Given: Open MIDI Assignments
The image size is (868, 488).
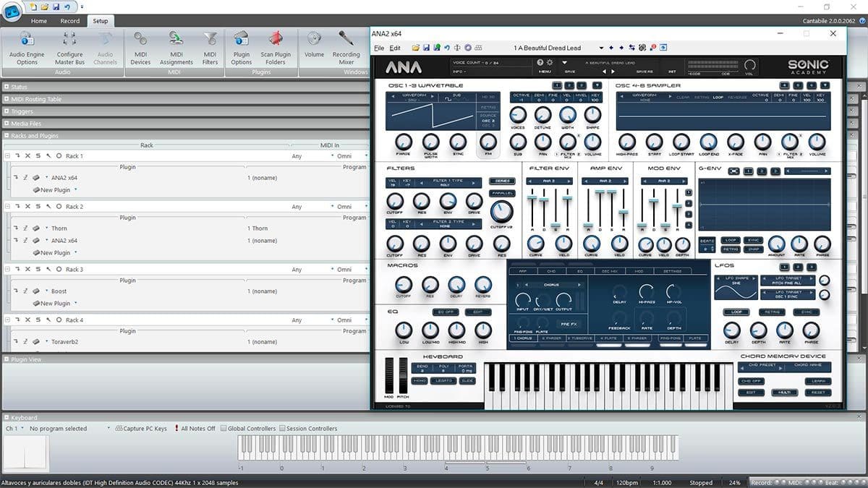Looking at the screenshot, I should (176, 48).
